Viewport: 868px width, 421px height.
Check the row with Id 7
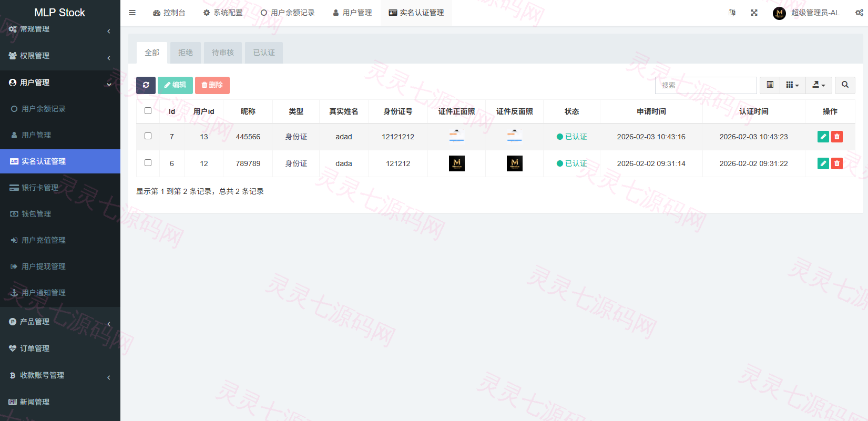(148, 136)
